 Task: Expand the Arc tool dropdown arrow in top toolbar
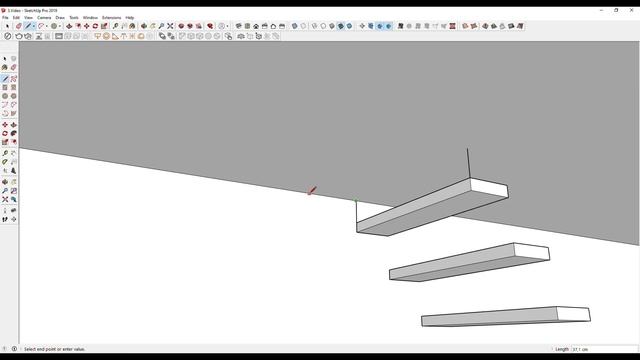tap(47, 26)
